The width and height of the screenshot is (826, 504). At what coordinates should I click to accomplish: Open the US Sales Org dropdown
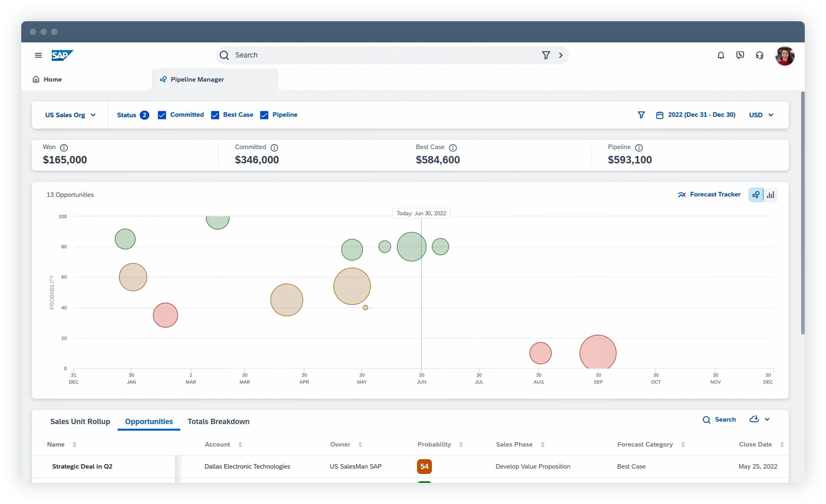tap(70, 115)
